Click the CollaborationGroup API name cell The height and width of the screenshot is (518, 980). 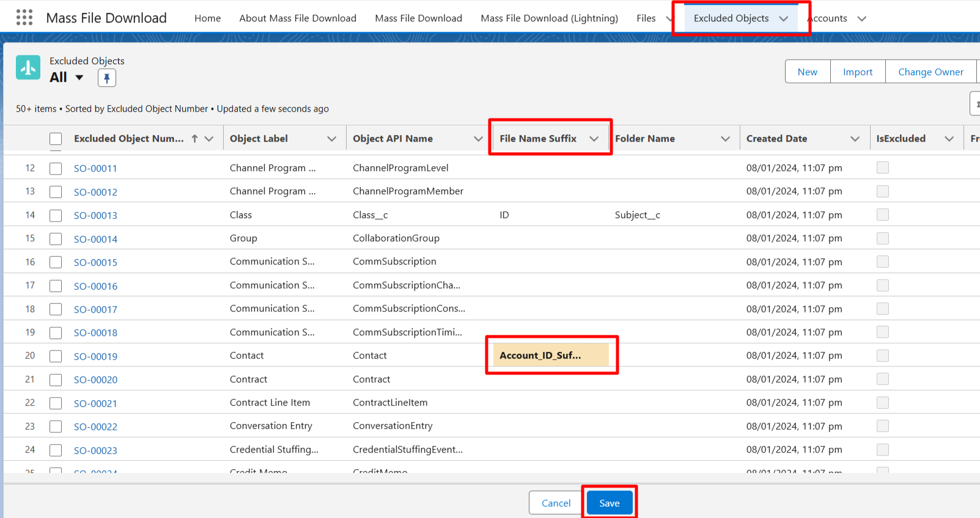396,238
